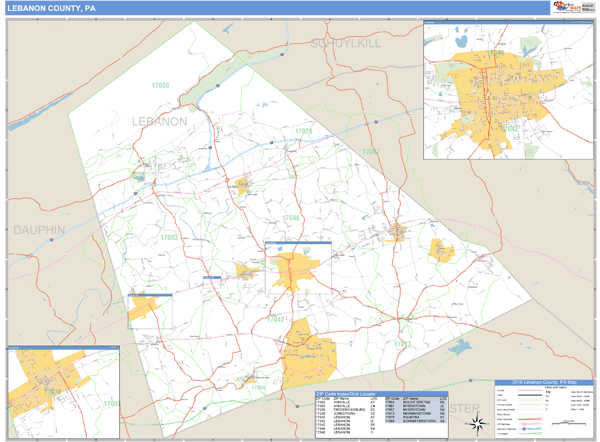The width and height of the screenshot is (600, 442).
Task: Click the Interstate Highways blue line sample
Action: point(530,429)
